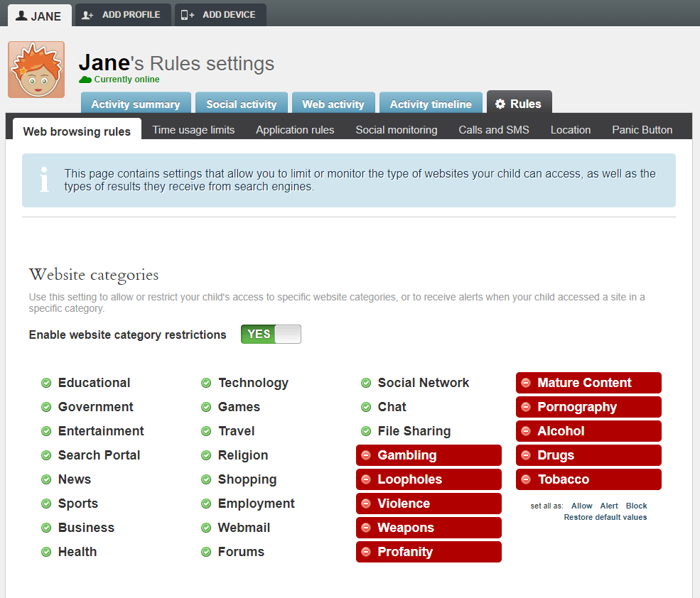Image resolution: width=700 pixels, height=598 pixels.
Task: Click the red block icon on Gambling
Action: pos(366,455)
